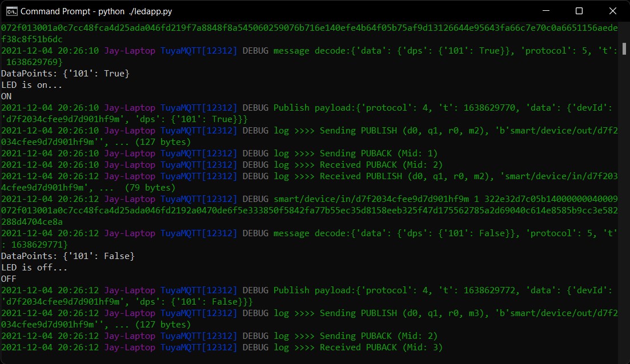
Task: Click payload timestamp '1638629770,'
Action: pos(492,108)
